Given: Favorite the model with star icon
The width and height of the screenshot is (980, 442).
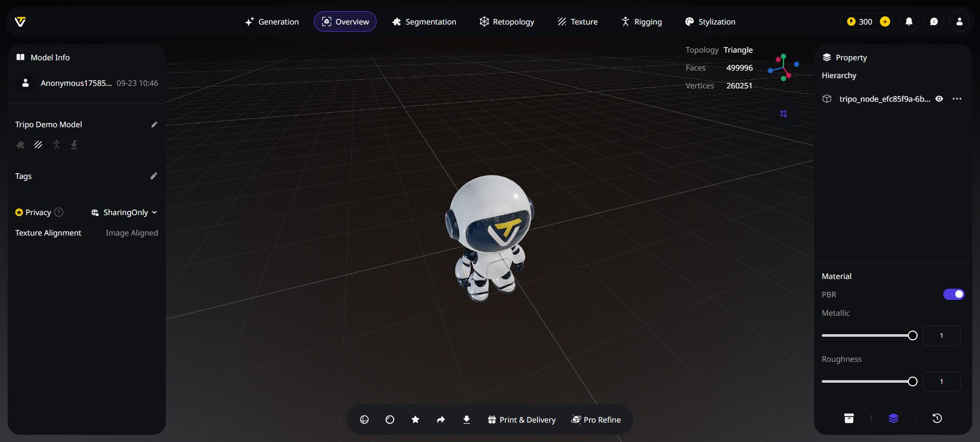Looking at the screenshot, I should pyautogui.click(x=415, y=420).
